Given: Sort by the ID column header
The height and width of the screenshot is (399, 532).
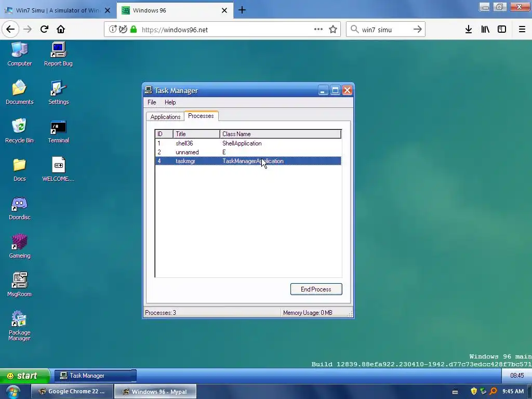Looking at the screenshot, I should pos(164,134).
